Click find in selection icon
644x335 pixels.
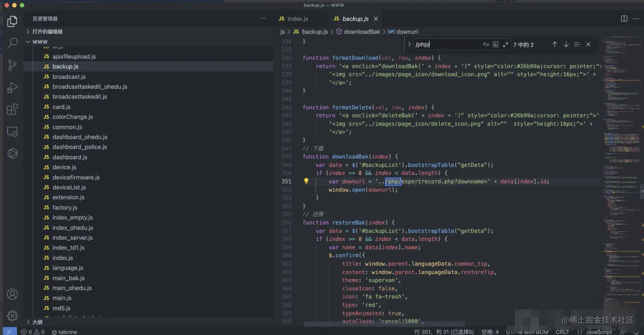[x=577, y=44]
